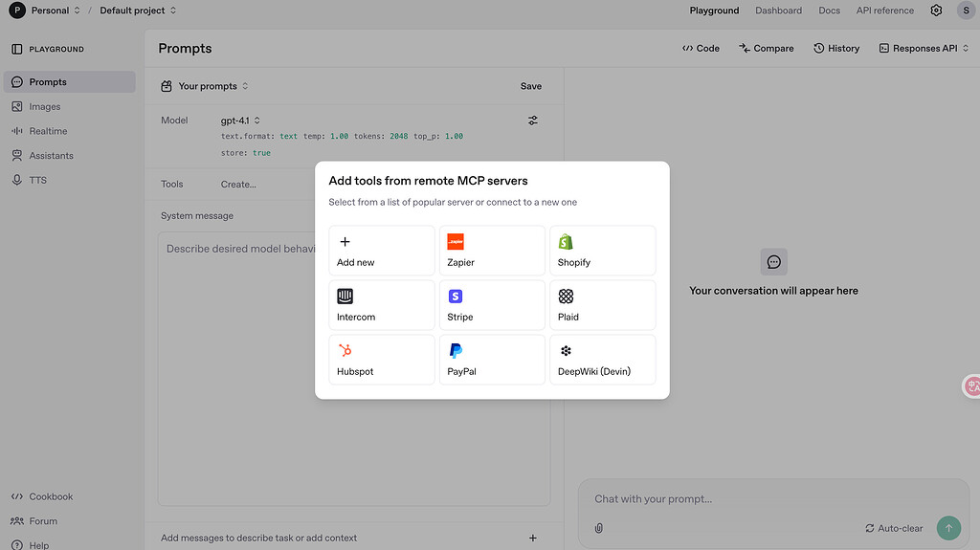Click the Zapier logo icon
The image size is (980, 550).
tap(456, 241)
